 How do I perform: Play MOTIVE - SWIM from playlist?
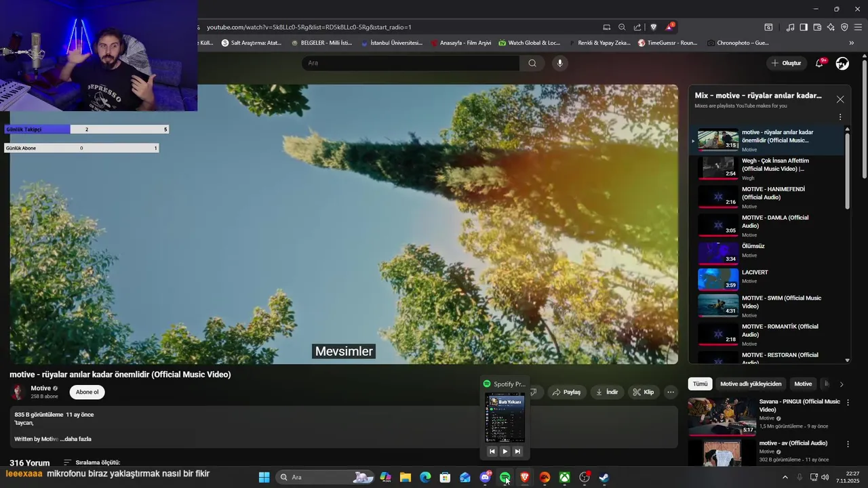(x=766, y=305)
